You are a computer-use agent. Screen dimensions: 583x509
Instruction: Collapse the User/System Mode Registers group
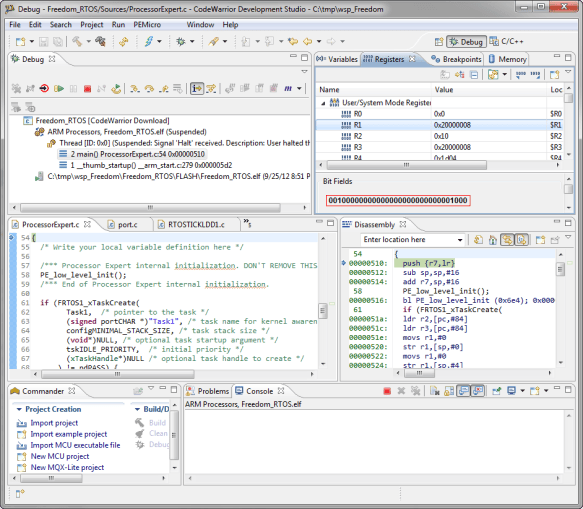coord(323,103)
